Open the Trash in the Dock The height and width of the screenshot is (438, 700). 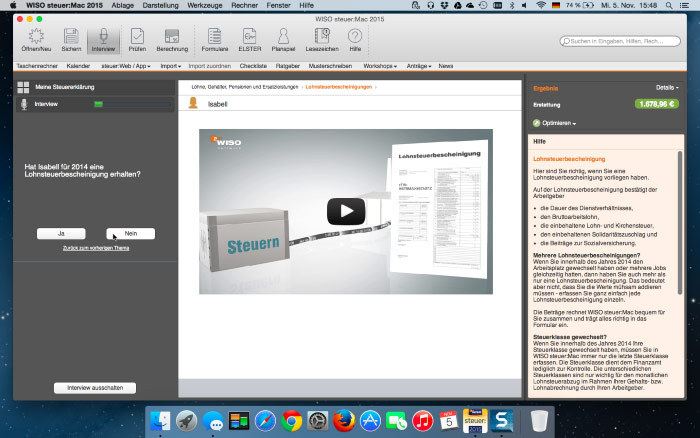[539, 421]
